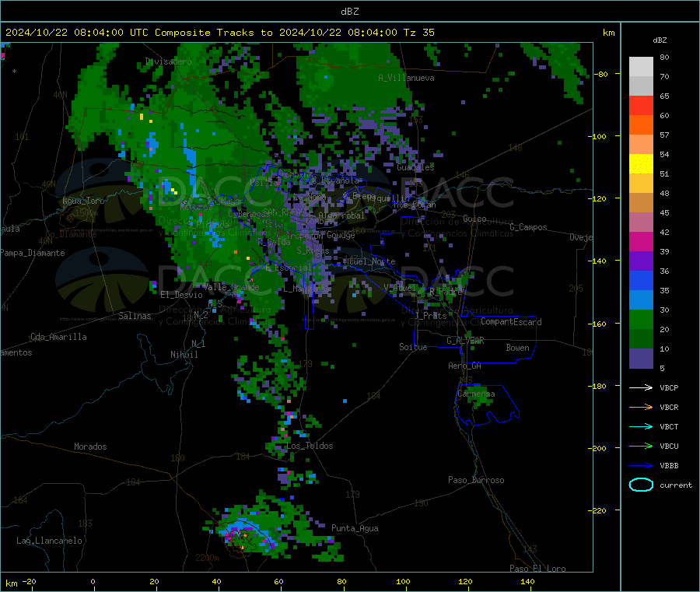Click the 'J_Prats' map label
The image size is (700, 592).
[431, 316]
